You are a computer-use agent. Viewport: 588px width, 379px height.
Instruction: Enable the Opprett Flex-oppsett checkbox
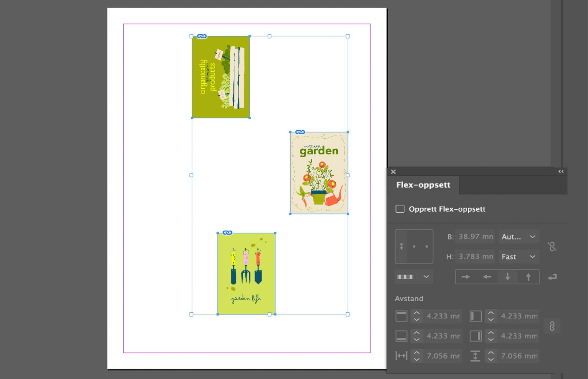click(x=400, y=209)
